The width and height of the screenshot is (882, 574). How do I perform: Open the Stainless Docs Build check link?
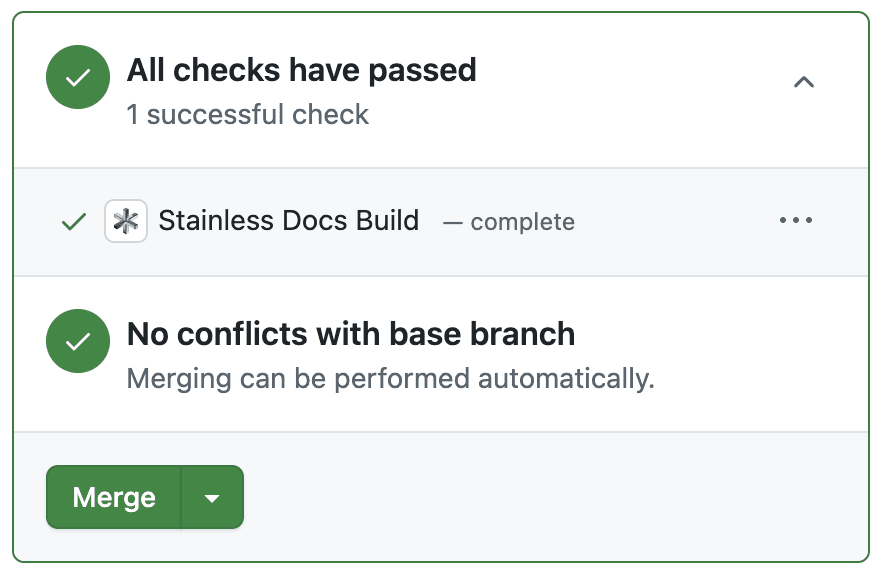point(288,221)
